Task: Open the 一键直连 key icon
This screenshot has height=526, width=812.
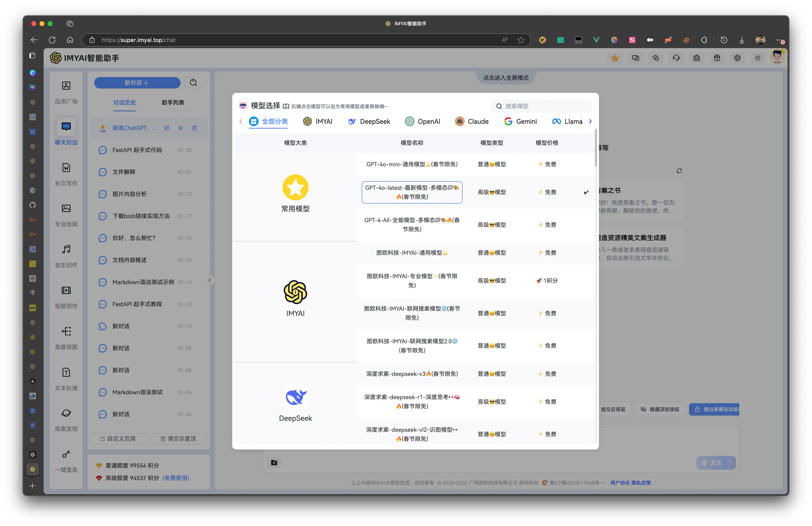Action: (66, 454)
